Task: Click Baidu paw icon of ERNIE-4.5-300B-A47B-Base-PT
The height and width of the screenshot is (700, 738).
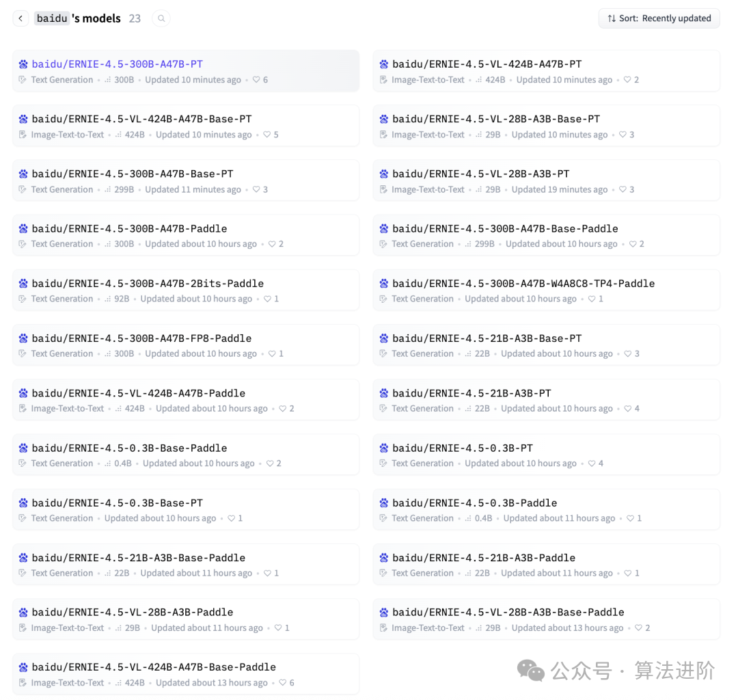Action: click(x=23, y=174)
